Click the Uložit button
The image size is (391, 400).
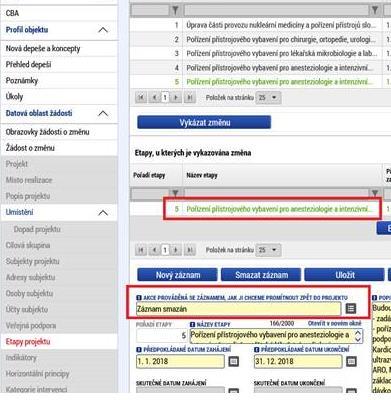point(344,275)
